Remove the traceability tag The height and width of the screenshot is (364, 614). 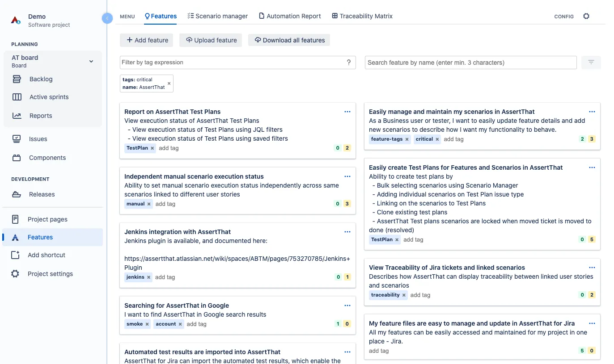tap(404, 295)
